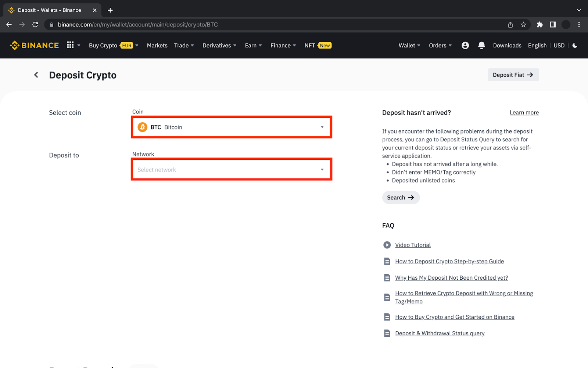Image resolution: width=588 pixels, height=368 pixels.
Task: Open the apps grid menu icon
Action: pyautogui.click(x=70, y=45)
